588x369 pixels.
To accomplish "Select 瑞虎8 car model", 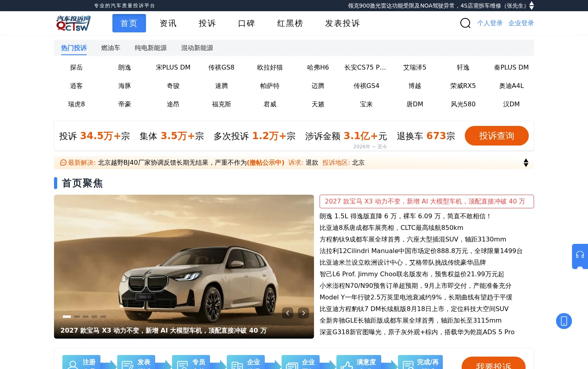I will pyautogui.click(x=76, y=104).
